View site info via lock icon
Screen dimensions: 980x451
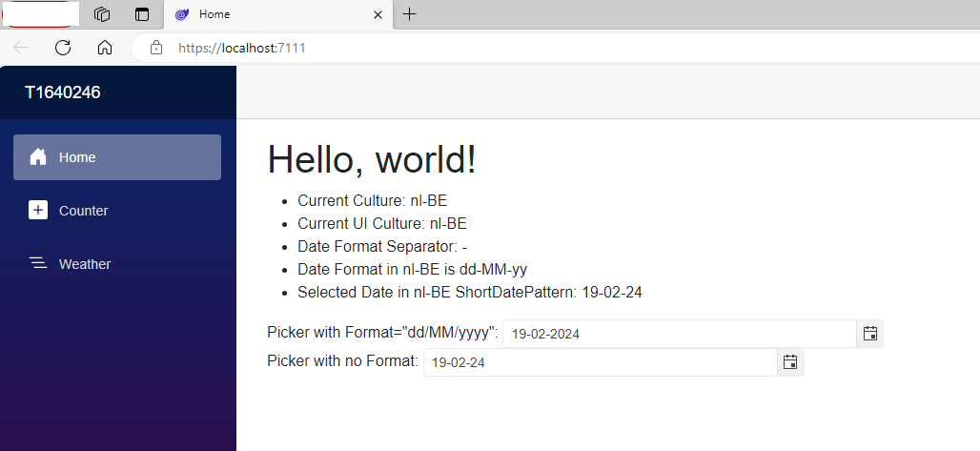coord(156,48)
